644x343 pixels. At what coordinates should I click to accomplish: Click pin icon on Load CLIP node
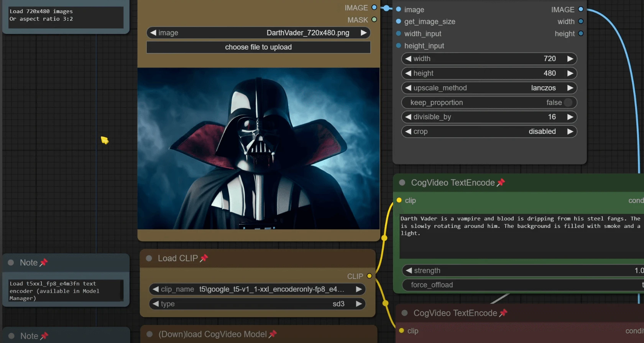tap(204, 258)
